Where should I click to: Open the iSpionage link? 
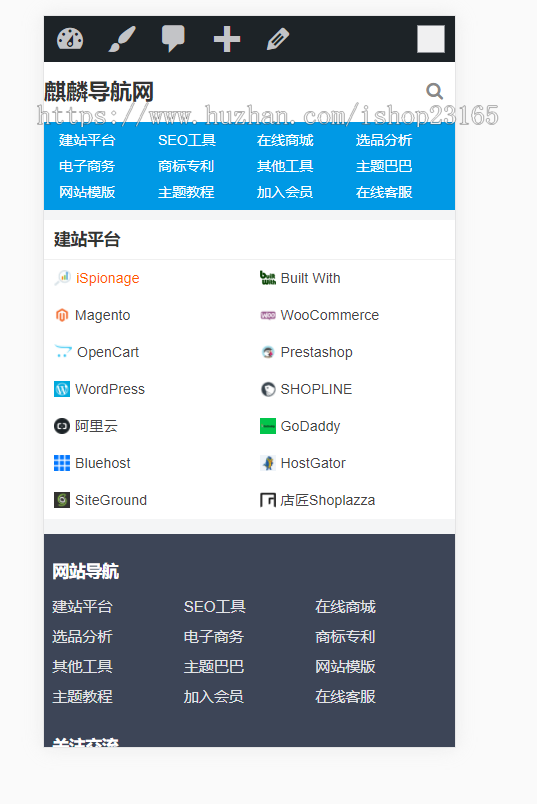tap(108, 278)
